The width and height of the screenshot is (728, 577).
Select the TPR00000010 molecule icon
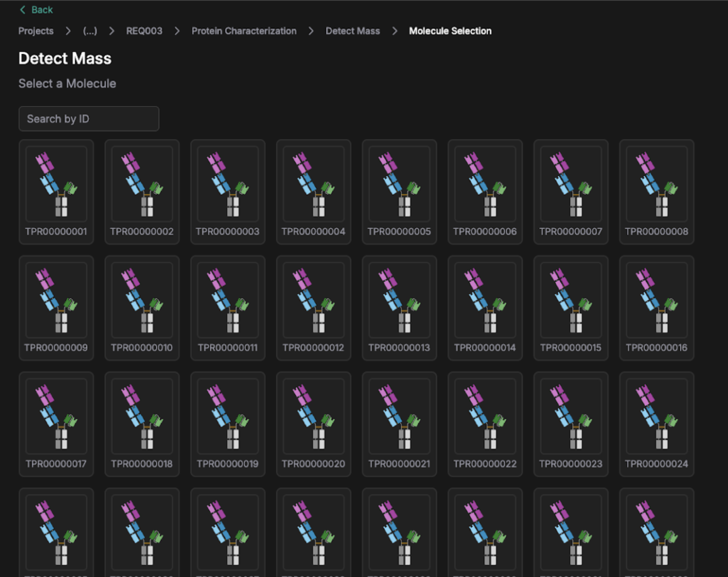pyautogui.click(x=142, y=300)
